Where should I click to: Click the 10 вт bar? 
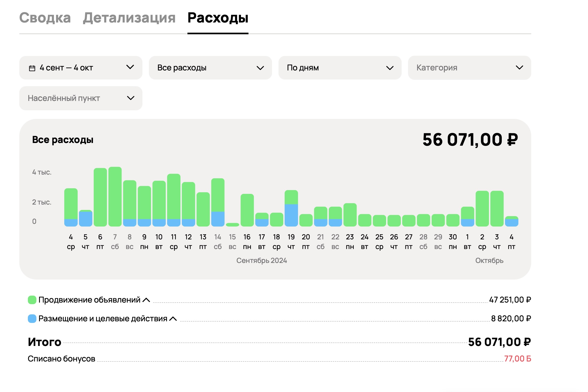click(159, 204)
